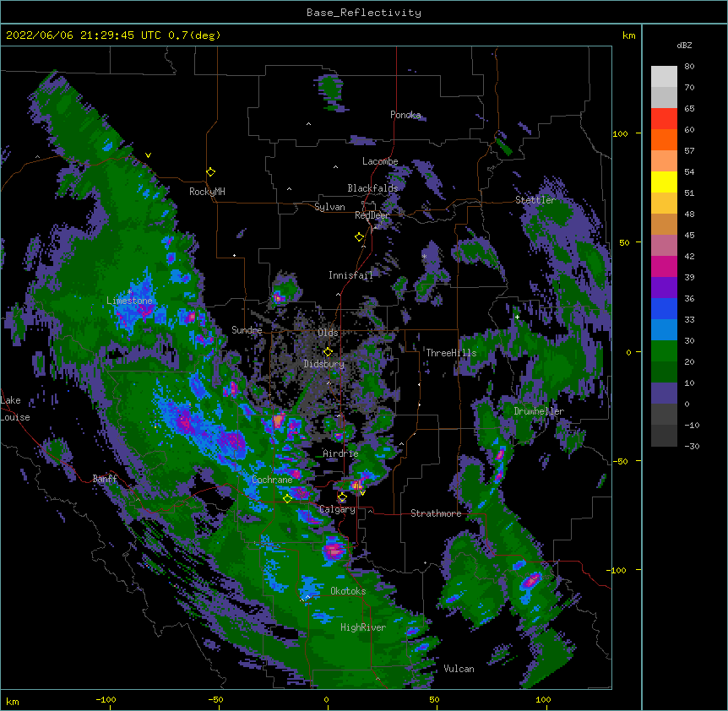Image resolution: width=728 pixels, height=711 pixels.
Task: Click the Base_Reflectivity title
Action: coord(364,13)
